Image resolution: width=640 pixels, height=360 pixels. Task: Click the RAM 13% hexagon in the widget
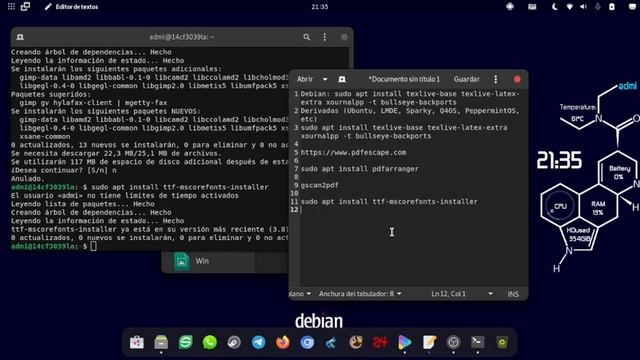tap(598, 207)
